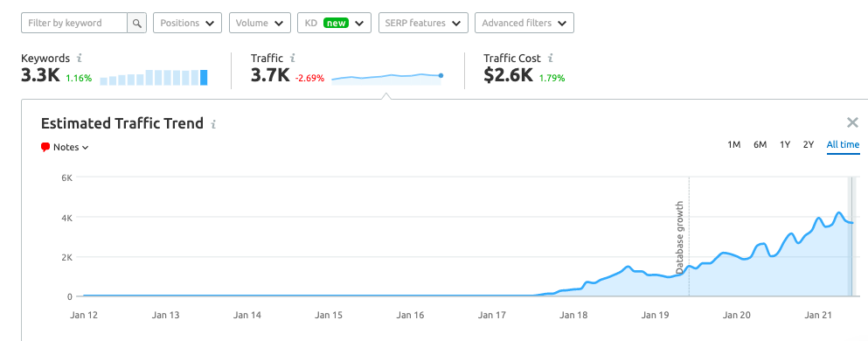Open the Notes dropdown menu
868x341 pixels.
pyautogui.click(x=66, y=147)
